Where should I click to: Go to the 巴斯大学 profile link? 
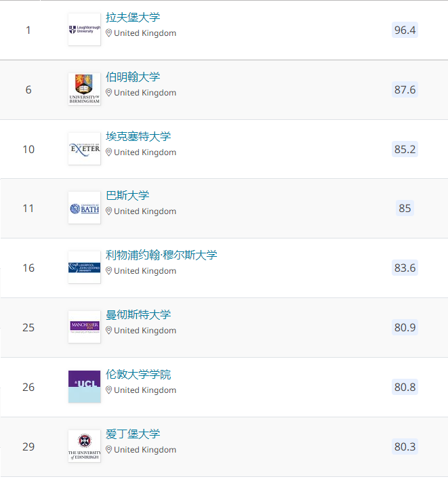pyautogui.click(x=127, y=196)
